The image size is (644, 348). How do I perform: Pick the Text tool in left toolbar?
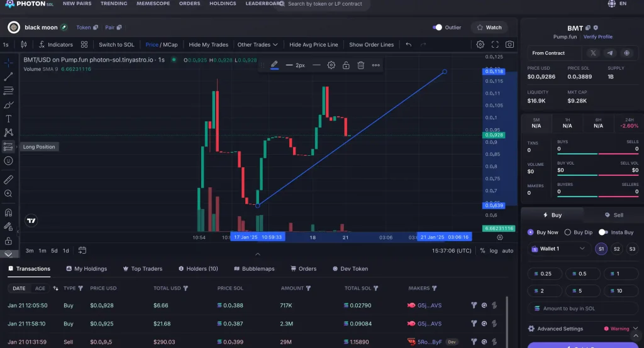(9, 119)
